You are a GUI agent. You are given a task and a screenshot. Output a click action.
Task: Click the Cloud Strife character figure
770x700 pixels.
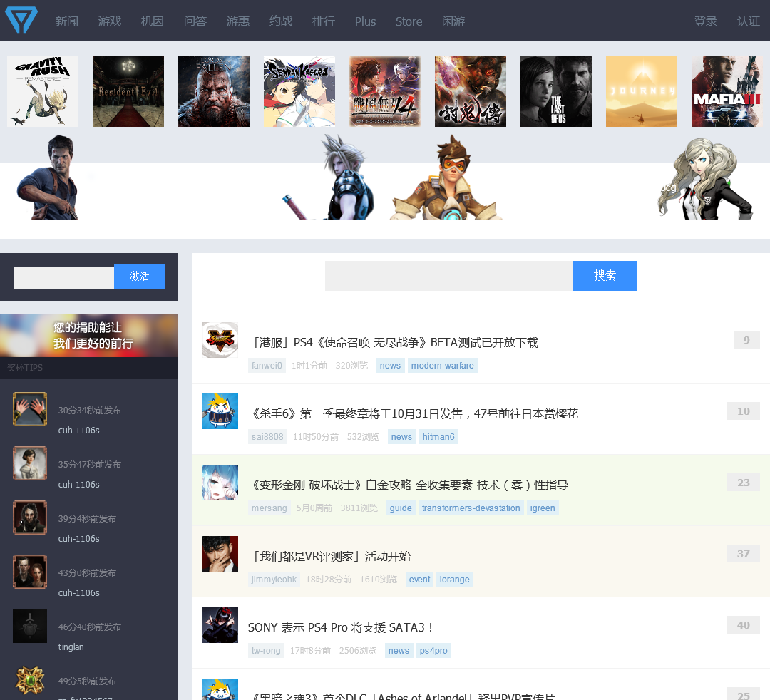[x=329, y=177]
